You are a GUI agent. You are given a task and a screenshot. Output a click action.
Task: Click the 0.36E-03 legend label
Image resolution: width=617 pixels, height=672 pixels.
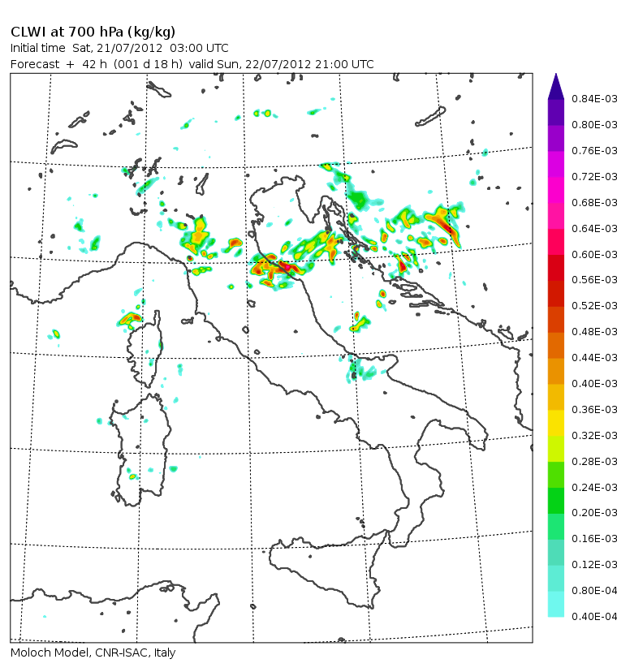click(594, 410)
